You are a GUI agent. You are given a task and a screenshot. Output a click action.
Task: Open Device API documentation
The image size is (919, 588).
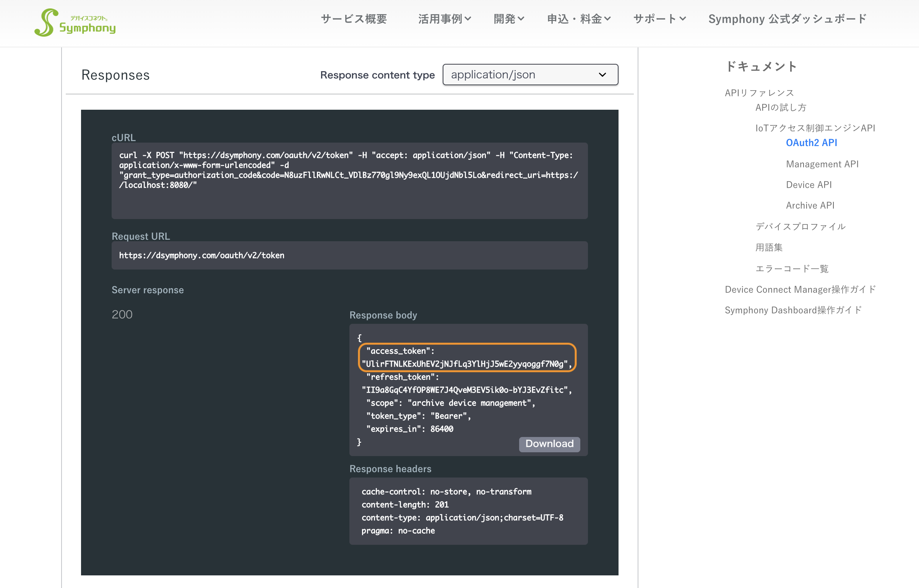[809, 185]
